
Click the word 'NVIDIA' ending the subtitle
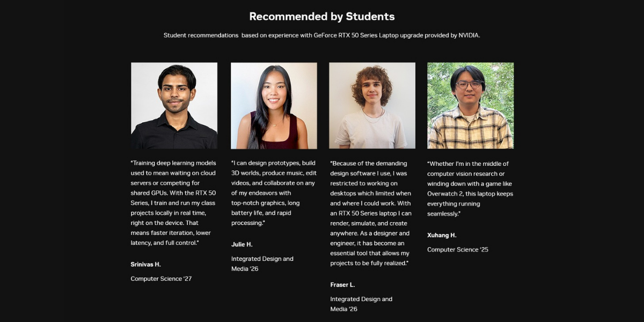(x=468, y=35)
